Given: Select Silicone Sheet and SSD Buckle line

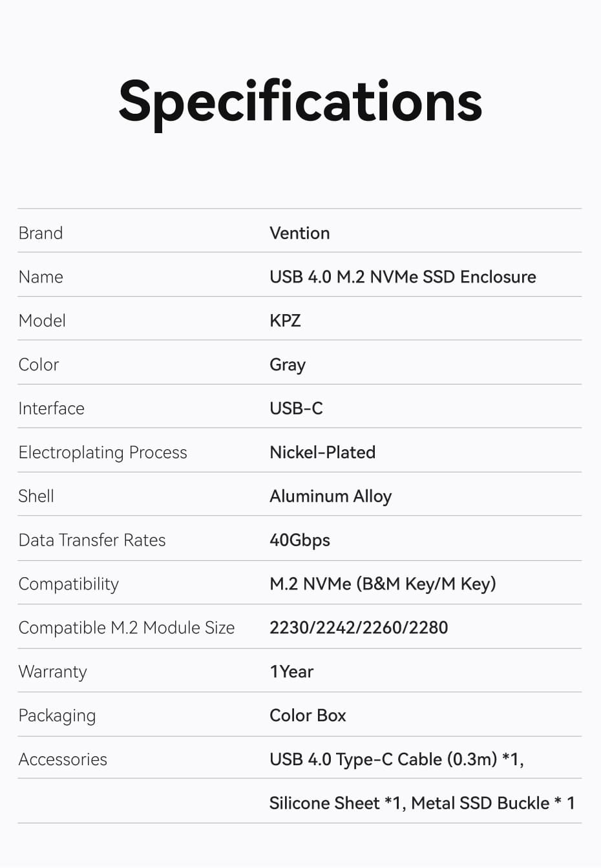Looking at the screenshot, I should coord(422,803).
